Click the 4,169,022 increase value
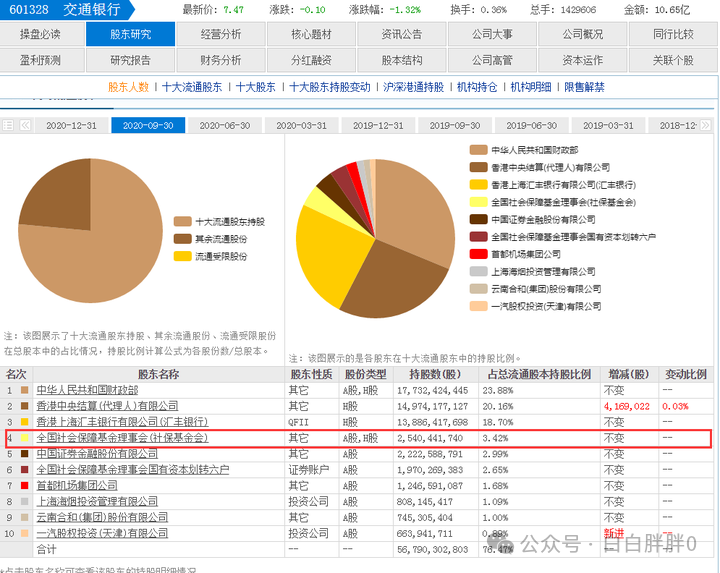The image size is (720, 573). [x=627, y=406]
